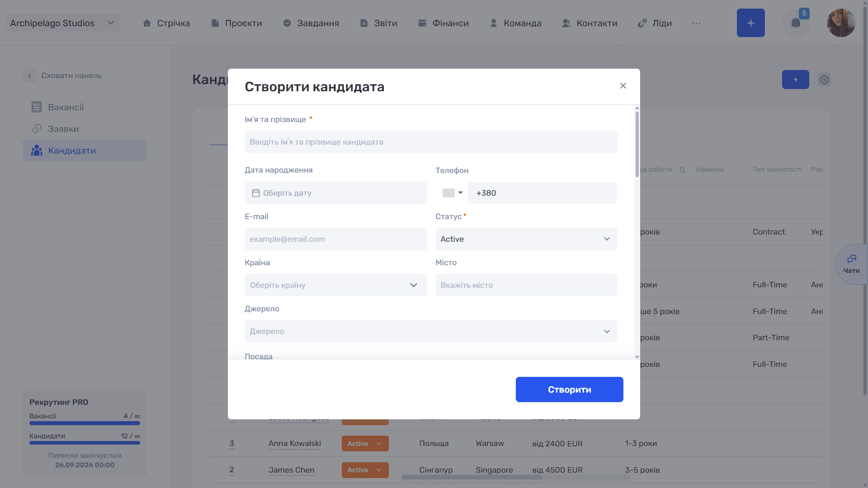Go to Фінанси in top navigation
Viewport: 868px width, 488px height.
point(443,23)
